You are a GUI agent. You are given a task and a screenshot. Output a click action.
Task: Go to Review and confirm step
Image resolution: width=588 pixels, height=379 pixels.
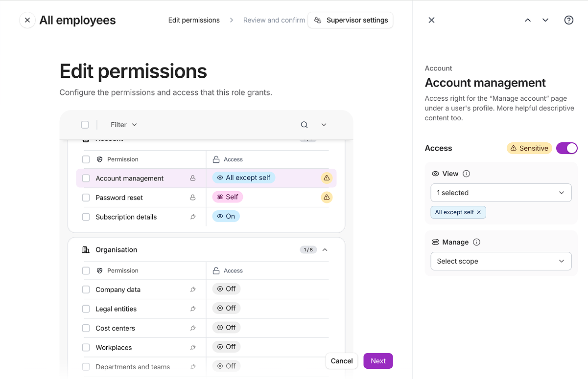coord(274,20)
